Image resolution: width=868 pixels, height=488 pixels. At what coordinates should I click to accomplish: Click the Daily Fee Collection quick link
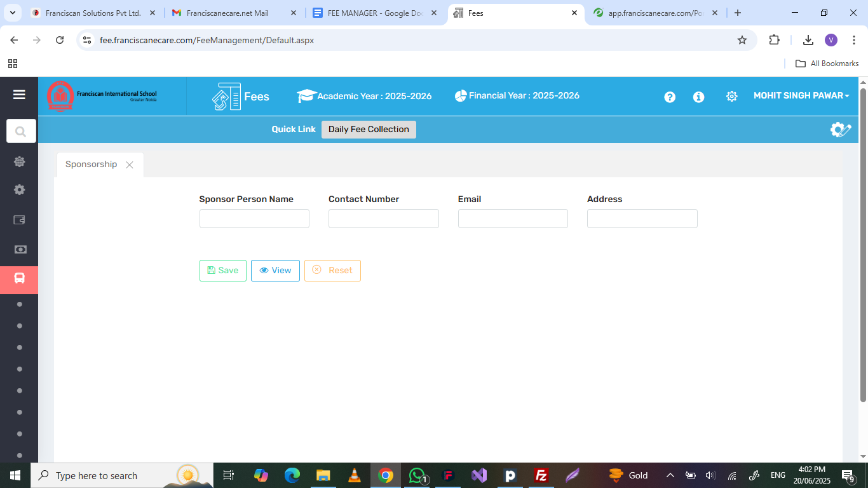click(369, 130)
